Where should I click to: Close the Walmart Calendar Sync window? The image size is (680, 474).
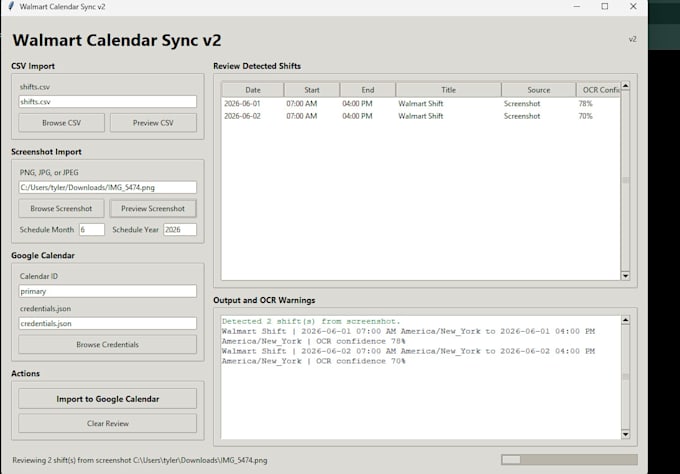point(633,7)
